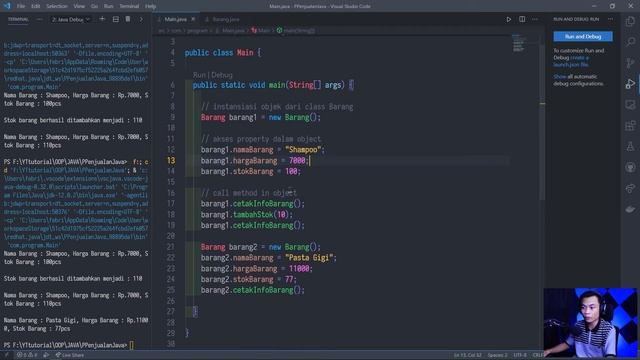This screenshot has height=360, width=640.
Task: Click the blue Run and Debug button
Action: (583, 36)
